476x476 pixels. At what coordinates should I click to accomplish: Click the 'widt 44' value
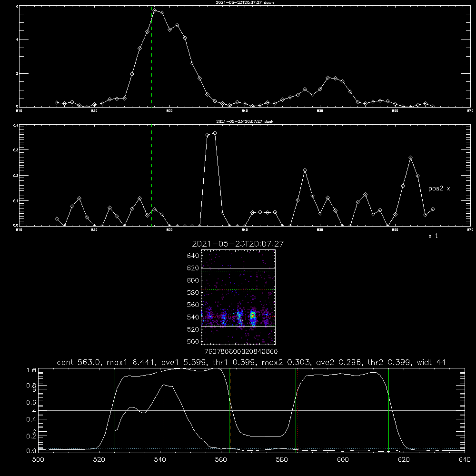click(x=431, y=362)
